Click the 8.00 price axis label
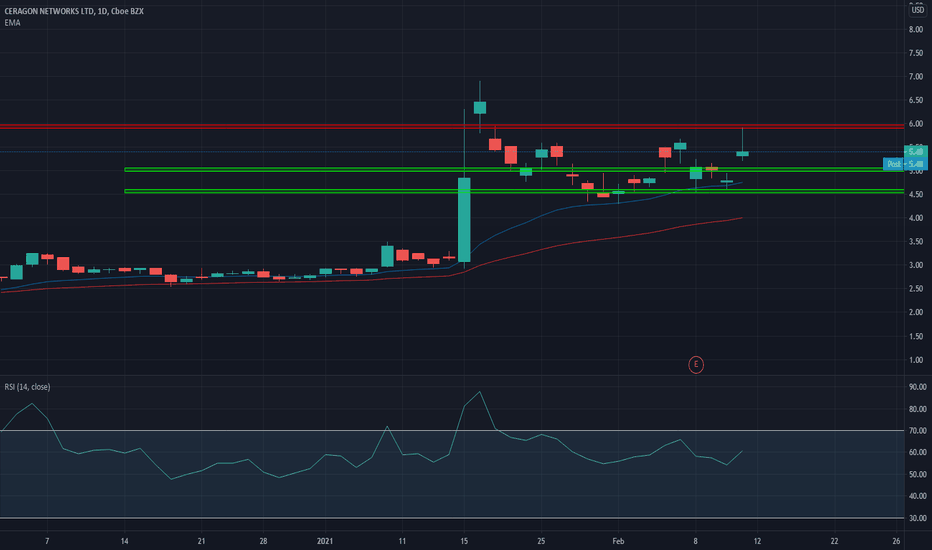This screenshot has width=932, height=550. [915, 29]
